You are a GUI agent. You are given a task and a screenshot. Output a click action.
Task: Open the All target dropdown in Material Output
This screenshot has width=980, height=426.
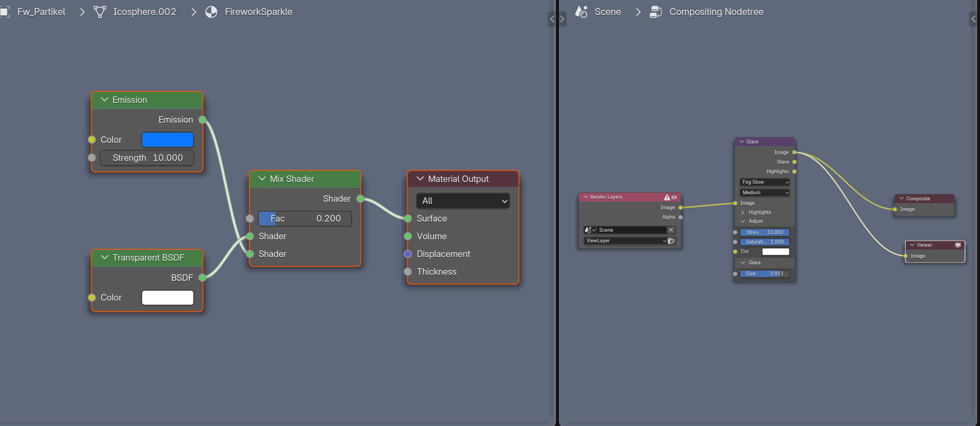[463, 201]
